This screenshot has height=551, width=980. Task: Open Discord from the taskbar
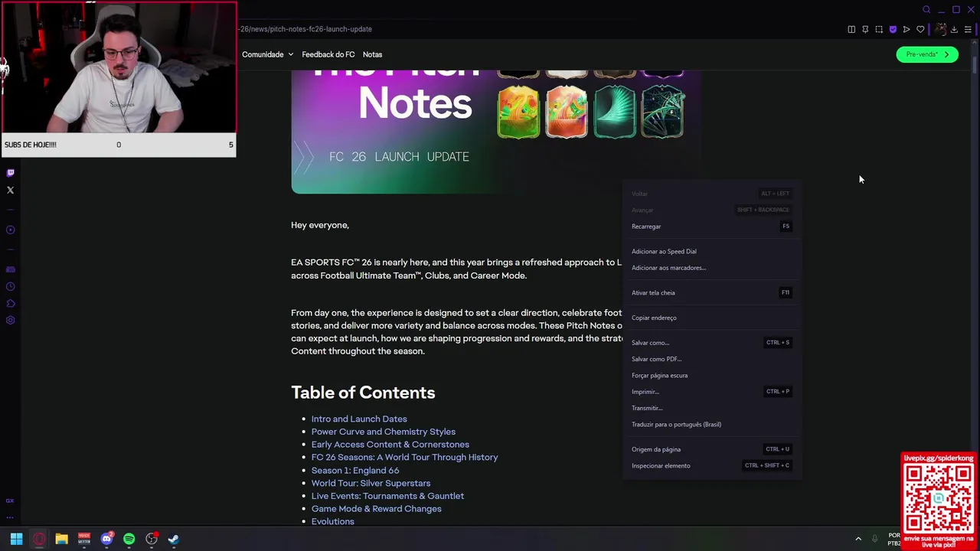point(106,539)
